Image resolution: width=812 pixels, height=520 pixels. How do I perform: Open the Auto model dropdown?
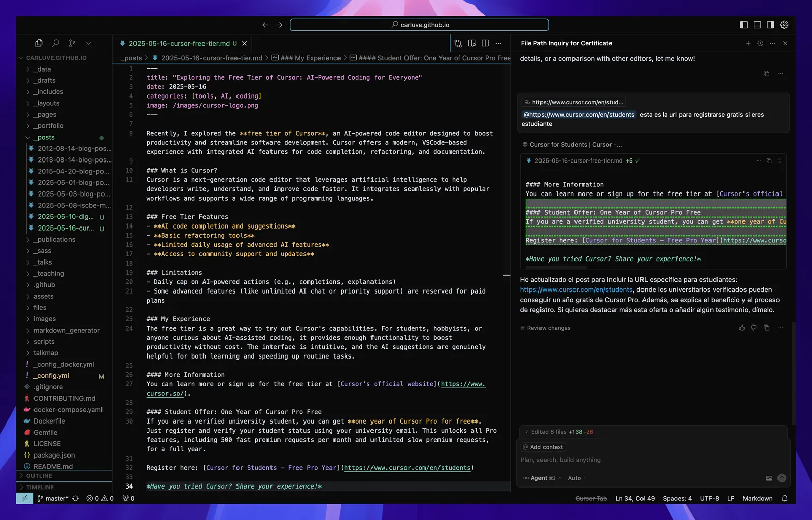577,478
